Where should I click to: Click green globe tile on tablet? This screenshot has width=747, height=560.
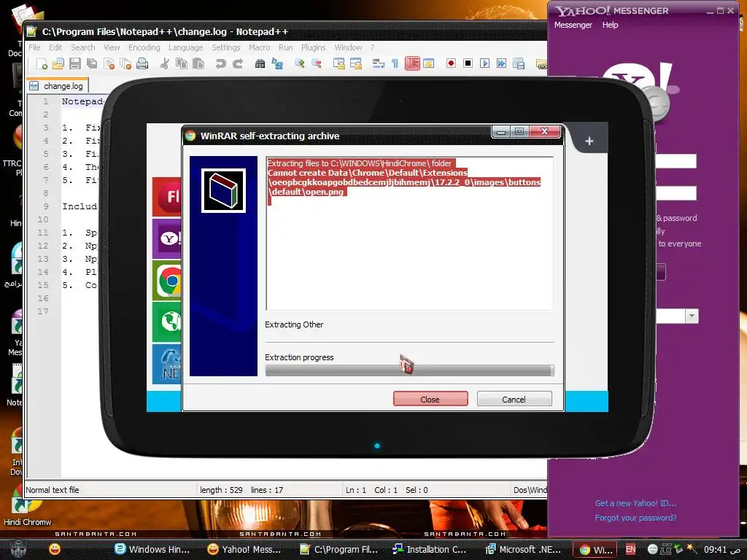point(167,322)
